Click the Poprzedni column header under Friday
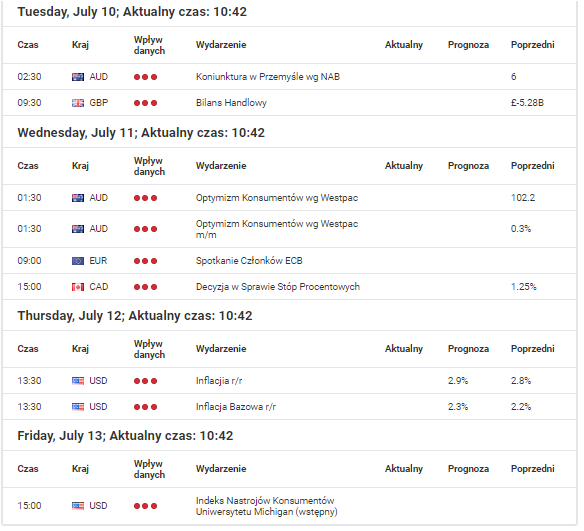Viewport: 584px width, 531px height. coord(533,469)
